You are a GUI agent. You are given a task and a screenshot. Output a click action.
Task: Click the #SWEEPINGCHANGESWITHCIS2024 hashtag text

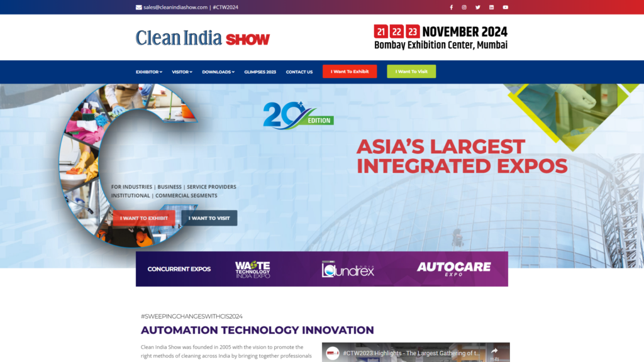191,317
